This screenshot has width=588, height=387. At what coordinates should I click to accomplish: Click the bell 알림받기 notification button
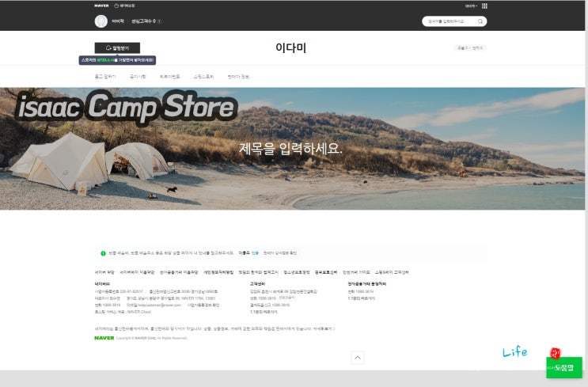[x=117, y=47]
